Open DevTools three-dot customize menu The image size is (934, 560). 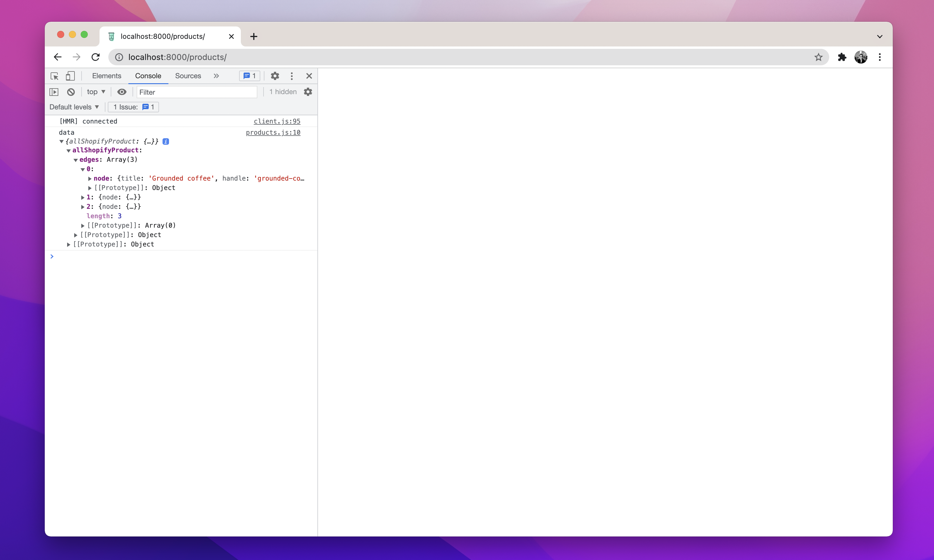coord(292,76)
